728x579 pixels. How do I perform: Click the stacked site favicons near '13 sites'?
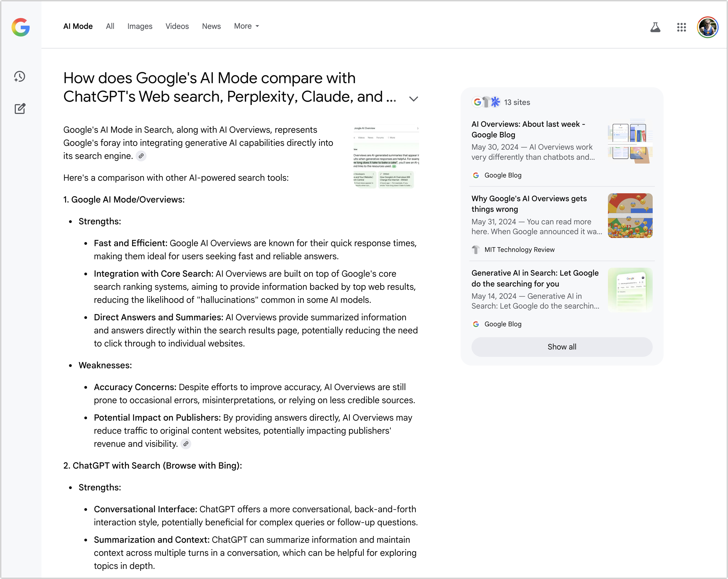coord(486,102)
